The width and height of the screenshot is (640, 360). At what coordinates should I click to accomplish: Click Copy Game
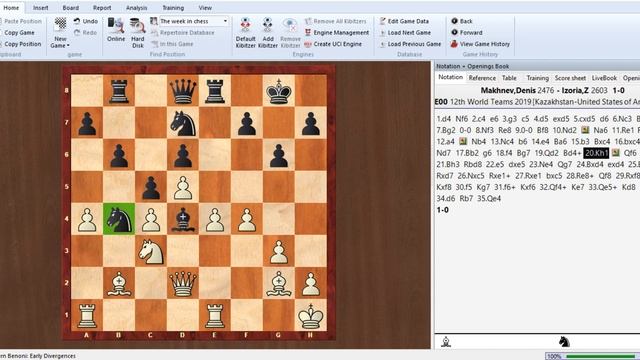(18, 33)
